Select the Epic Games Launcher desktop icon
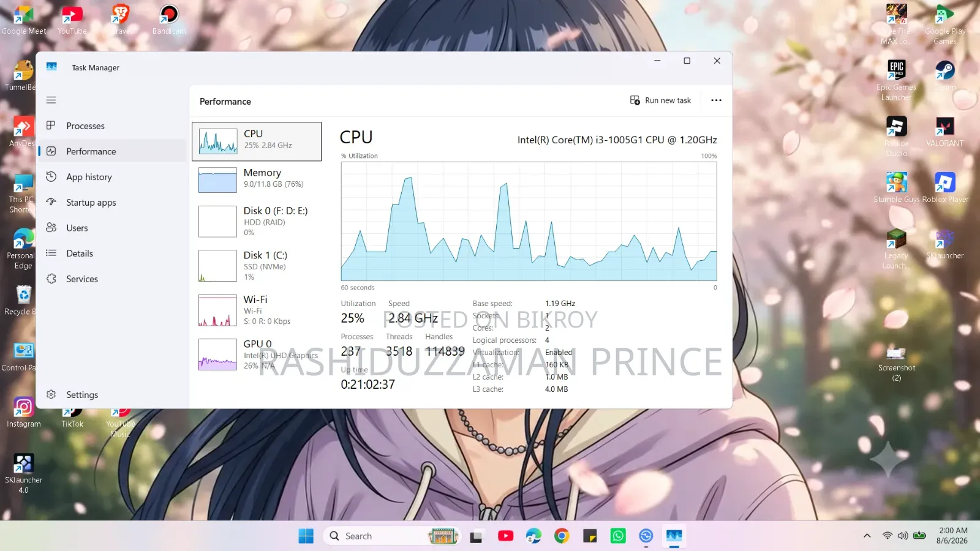This screenshot has height=551, width=980. coord(896,80)
